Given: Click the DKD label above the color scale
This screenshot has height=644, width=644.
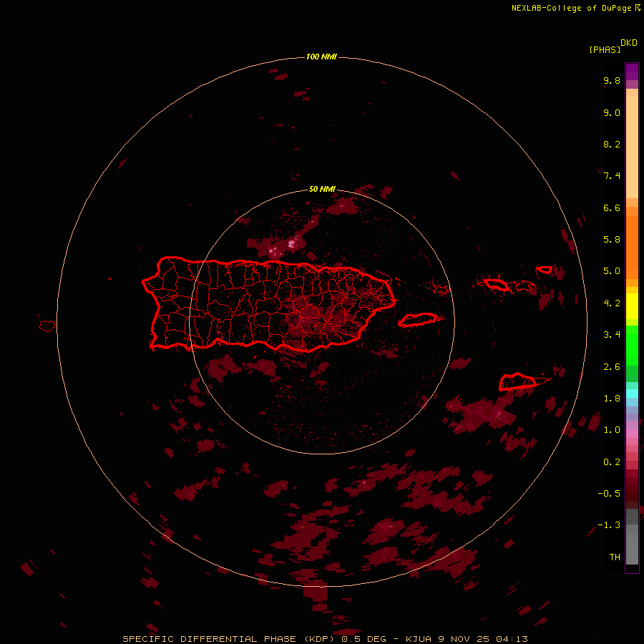Looking at the screenshot, I should [629, 42].
